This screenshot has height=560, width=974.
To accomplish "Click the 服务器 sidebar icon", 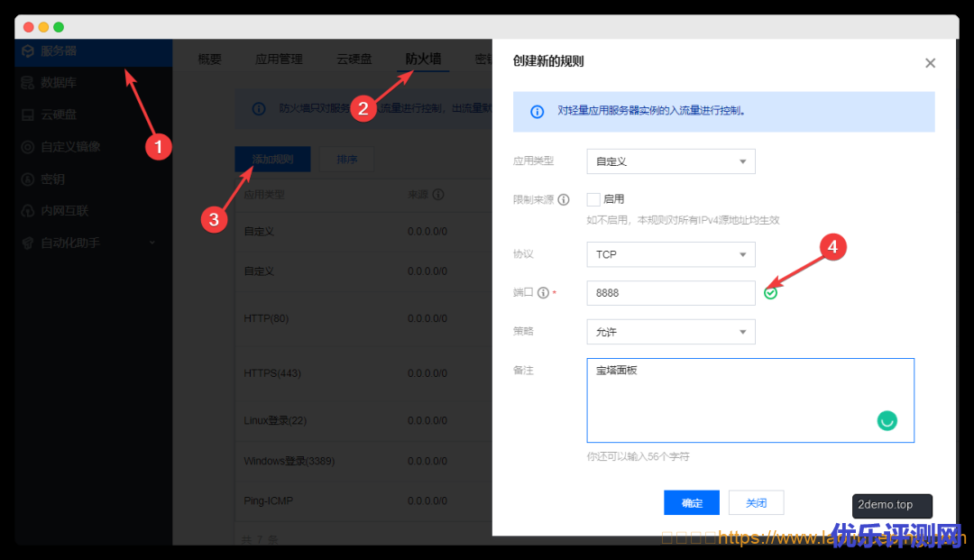I will (27, 50).
